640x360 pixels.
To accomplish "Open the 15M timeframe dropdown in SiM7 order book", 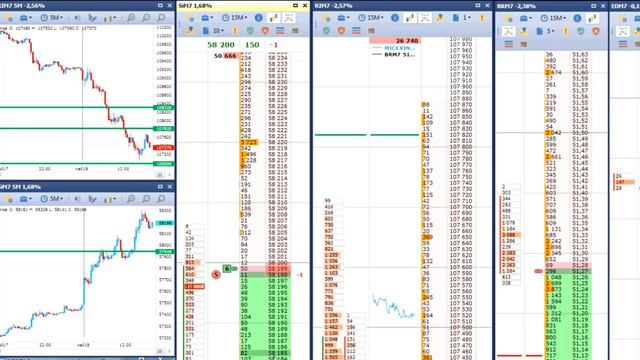I will [x=234, y=18].
